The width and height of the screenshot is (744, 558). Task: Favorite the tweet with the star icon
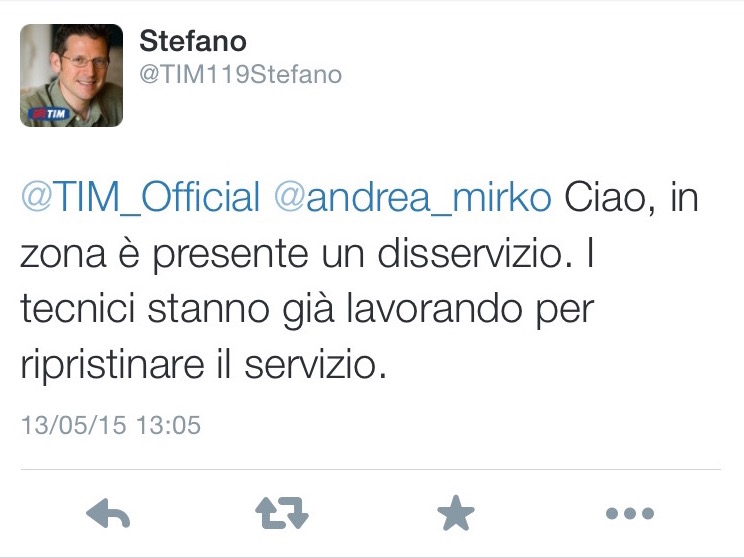(456, 515)
